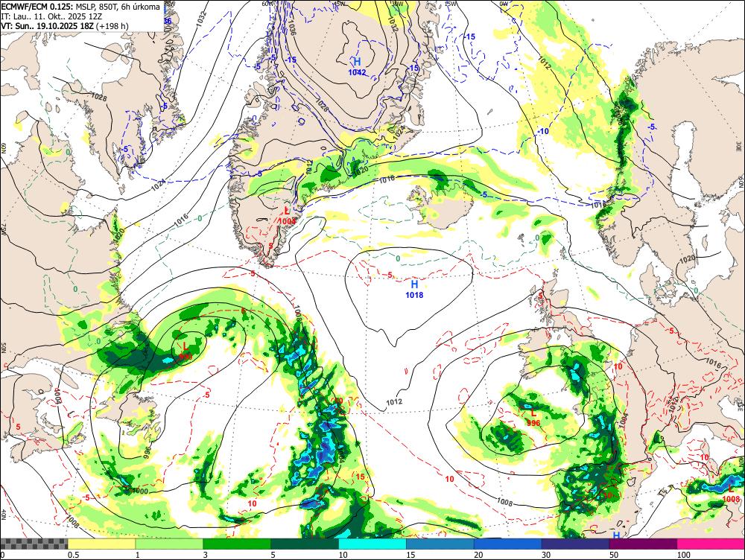Click the '1000' isobar label
The width and height of the screenshot is (745, 560).
tap(139, 491)
